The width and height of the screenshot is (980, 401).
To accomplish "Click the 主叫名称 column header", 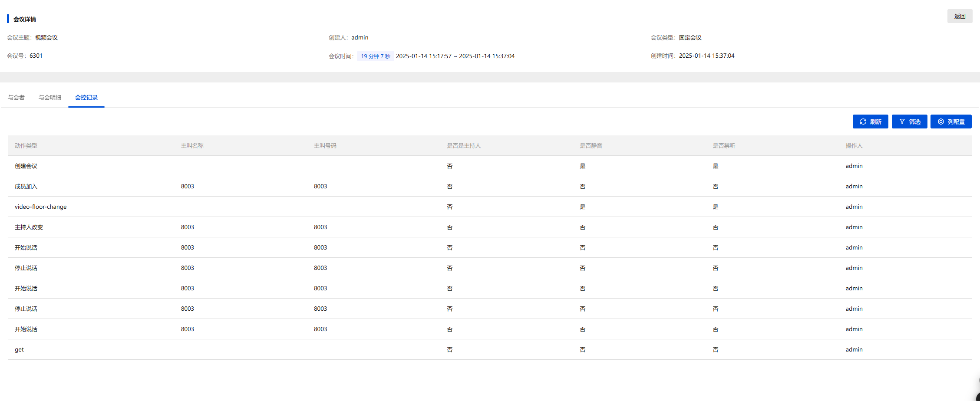I will click(x=192, y=146).
